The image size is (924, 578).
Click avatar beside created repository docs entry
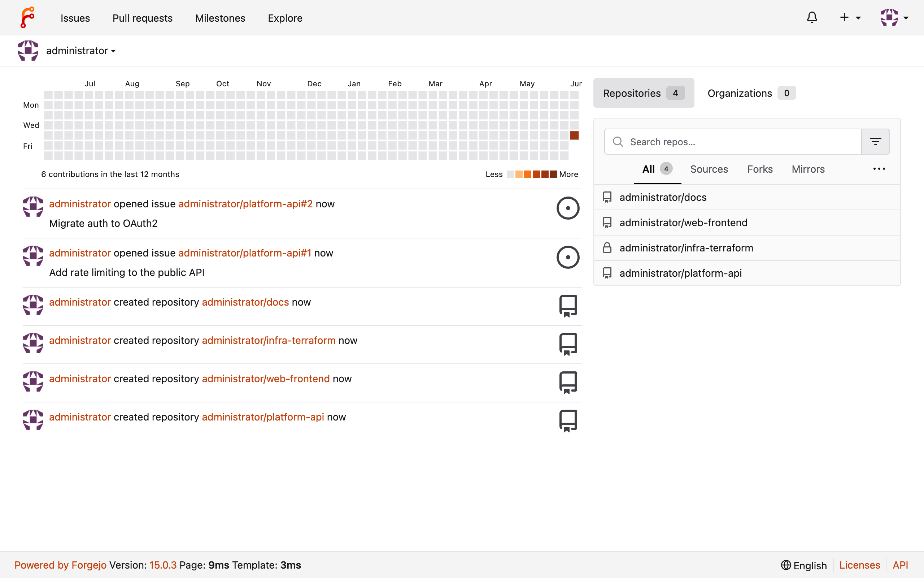[x=33, y=305]
